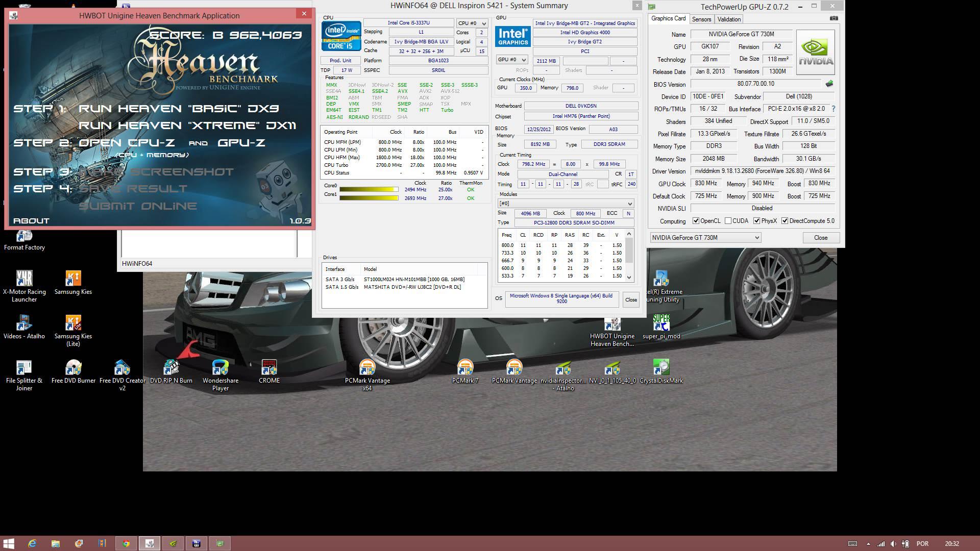This screenshot has width=980, height=551.
Task: Switch to Graphics Card tab
Action: [x=668, y=18]
